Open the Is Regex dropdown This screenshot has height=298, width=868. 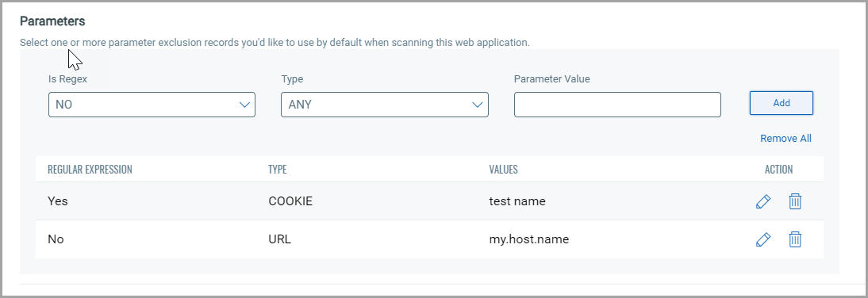152,105
